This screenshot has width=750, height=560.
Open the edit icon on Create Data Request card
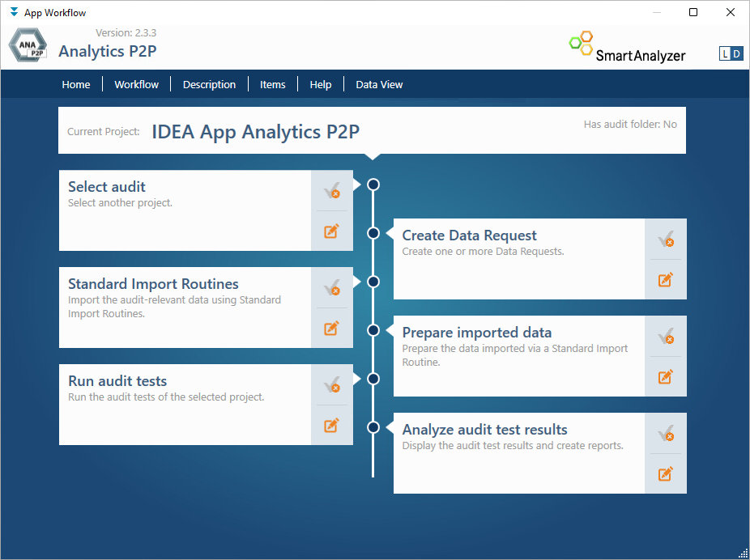point(666,279)
